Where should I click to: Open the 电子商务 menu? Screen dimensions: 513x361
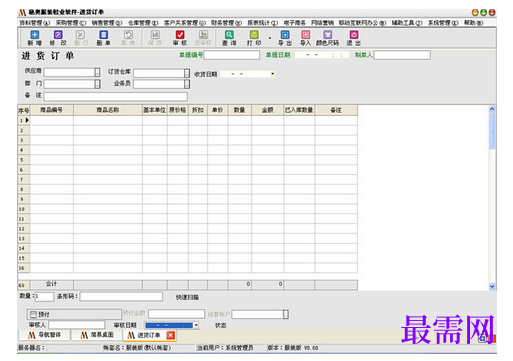[x=295, y=23]
